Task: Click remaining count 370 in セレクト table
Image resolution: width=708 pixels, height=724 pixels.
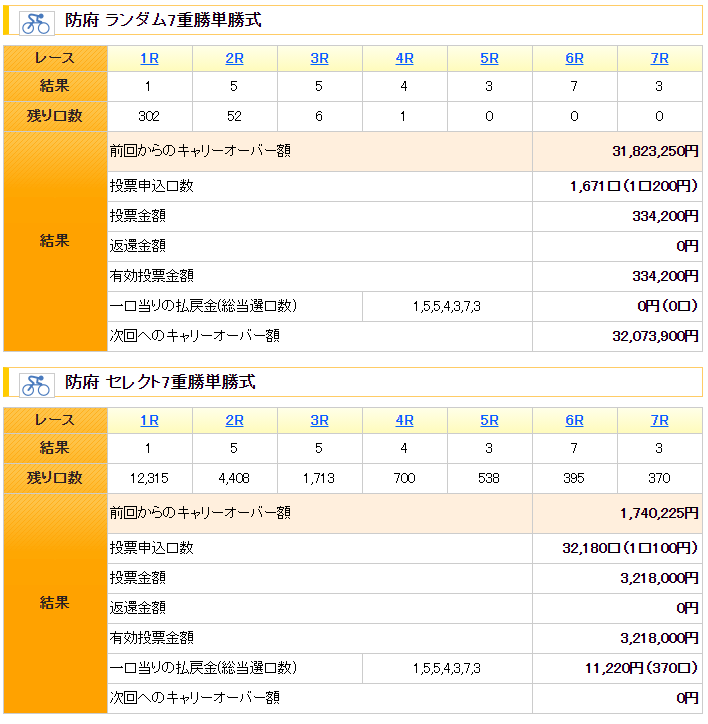Action: [659, 478]
